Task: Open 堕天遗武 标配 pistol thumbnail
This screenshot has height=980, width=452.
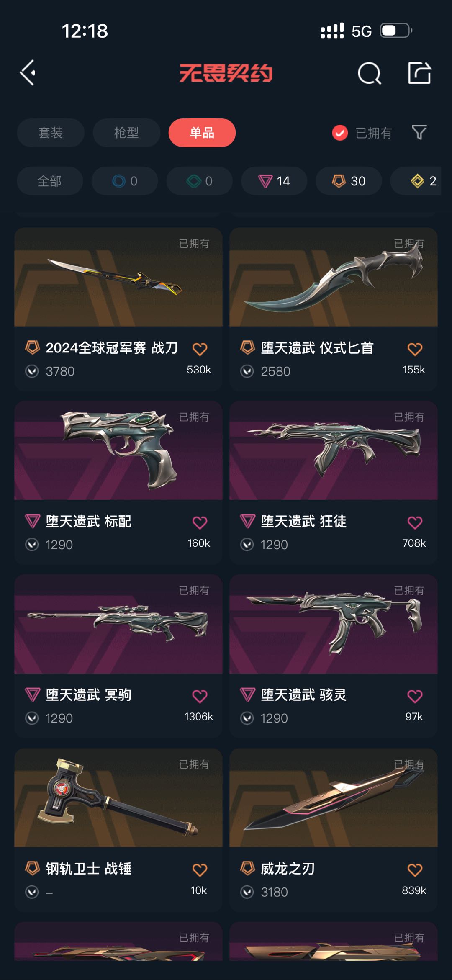Action: [x=118, y=450]
